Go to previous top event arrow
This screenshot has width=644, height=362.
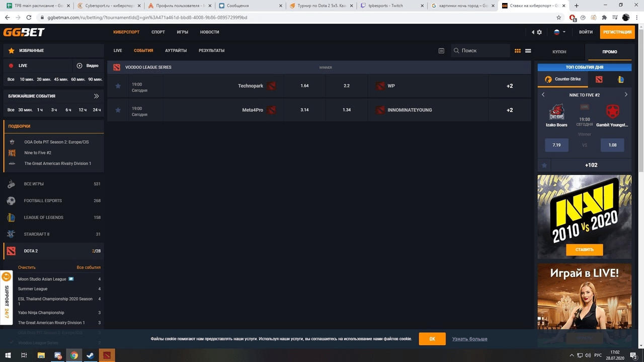point(543,95)
